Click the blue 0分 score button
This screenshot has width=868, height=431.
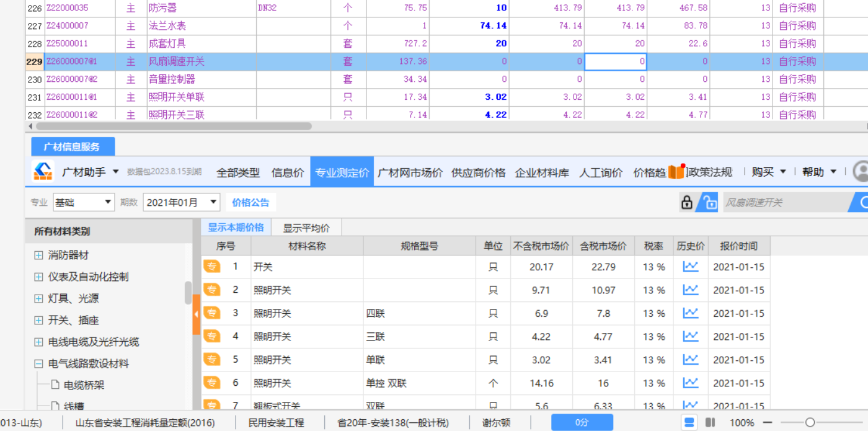pyautogui.click(x=582, y=422)
